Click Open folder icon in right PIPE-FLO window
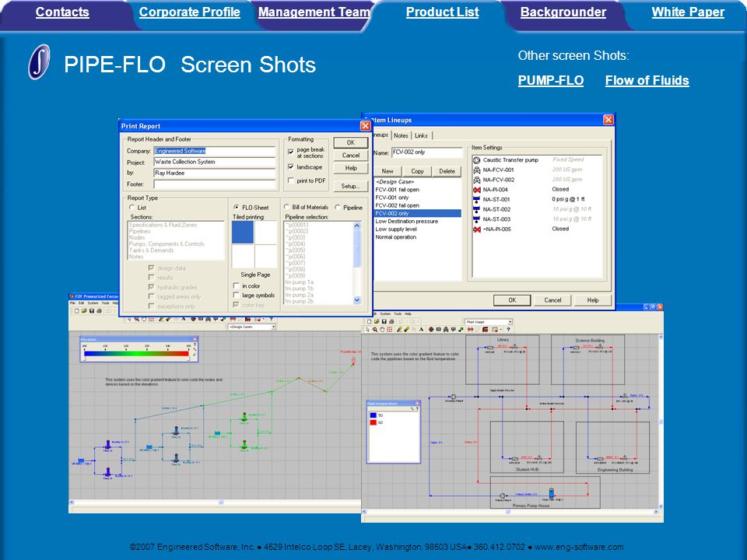Screen dimensions: 747x560 pos(377,321)
